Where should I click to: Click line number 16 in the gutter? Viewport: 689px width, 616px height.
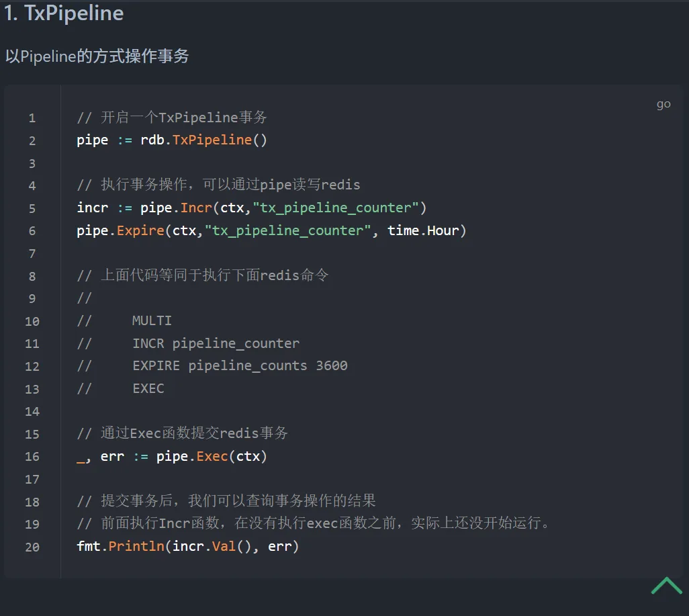click(32, 457)
